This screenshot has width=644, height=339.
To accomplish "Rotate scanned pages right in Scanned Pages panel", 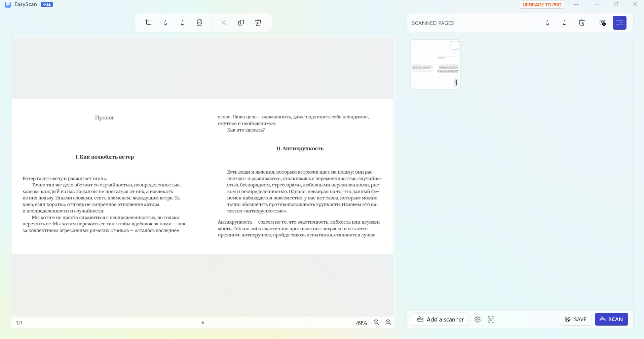I will coord(564,23).
